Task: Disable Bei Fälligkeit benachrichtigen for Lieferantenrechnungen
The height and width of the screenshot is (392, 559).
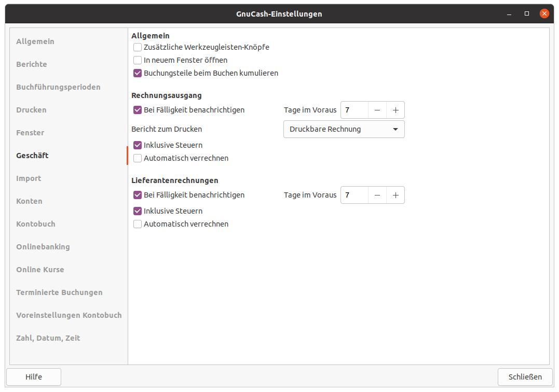Action: pos(138,195)
